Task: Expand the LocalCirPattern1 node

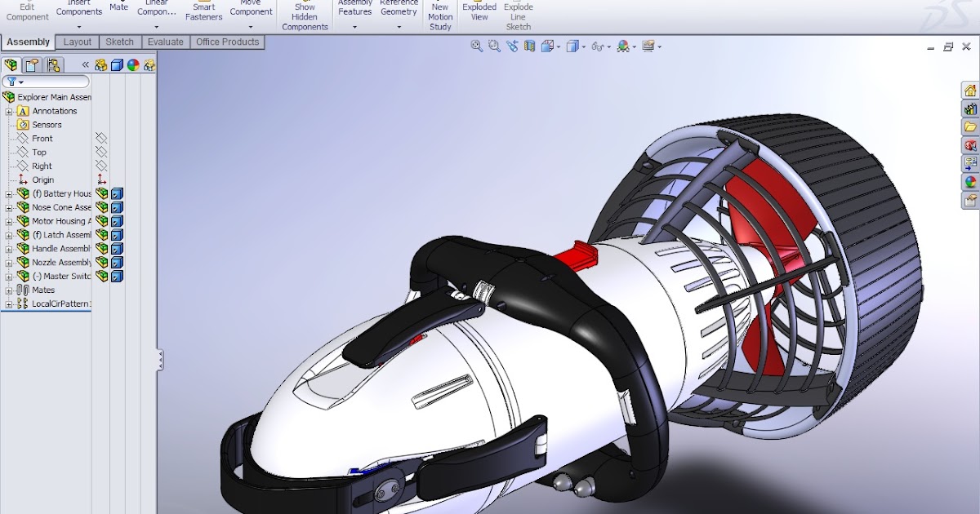Action: pos(9,304)
